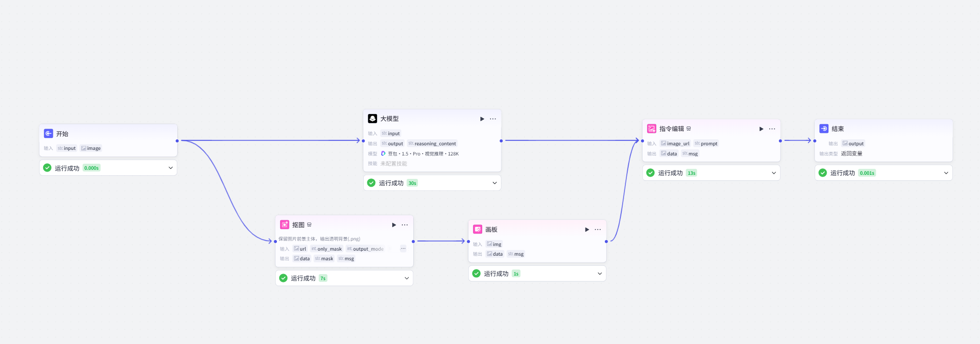
Task: Click the 结束 end node icon
Action: 824,129
